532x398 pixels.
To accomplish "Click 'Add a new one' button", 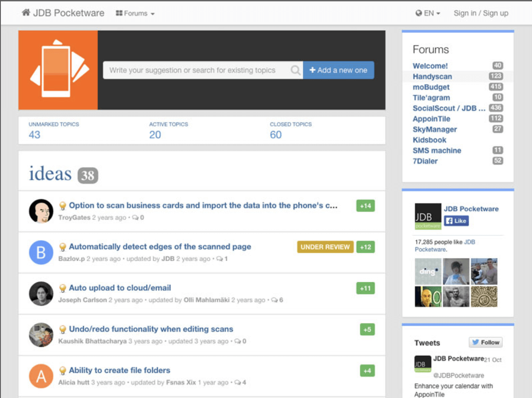I will point(338,70).
